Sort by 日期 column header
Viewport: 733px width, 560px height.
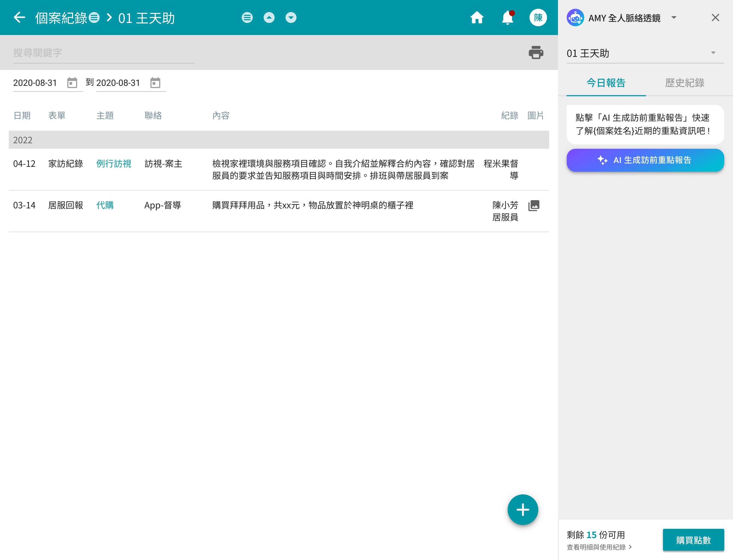22,115
